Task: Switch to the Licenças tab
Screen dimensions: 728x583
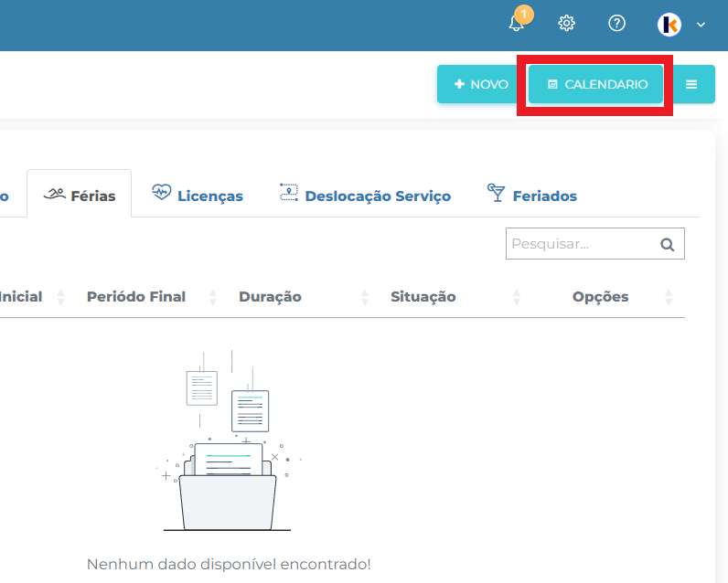Action: (198, 195)
